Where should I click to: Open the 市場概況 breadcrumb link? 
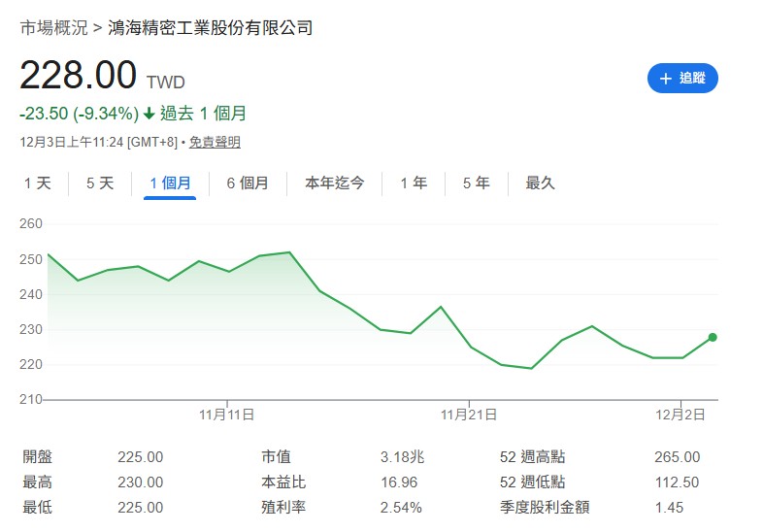pyautogui.click(x=53, y=28)
